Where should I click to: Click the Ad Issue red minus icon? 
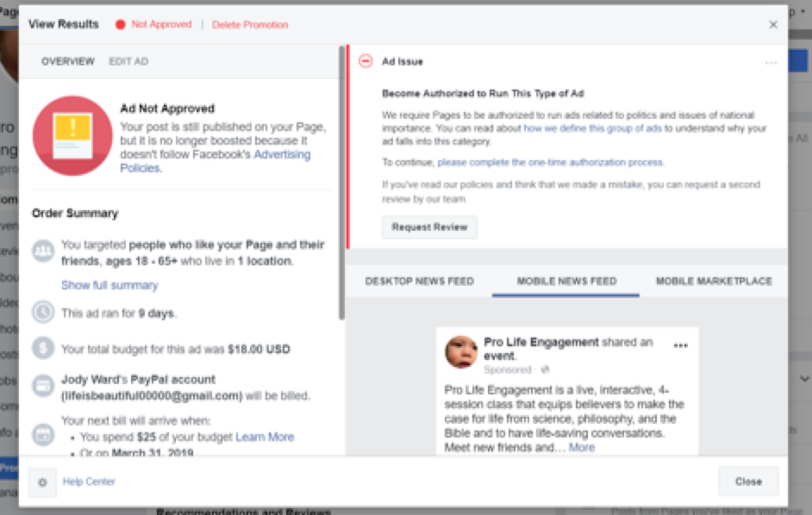(365, 61)
